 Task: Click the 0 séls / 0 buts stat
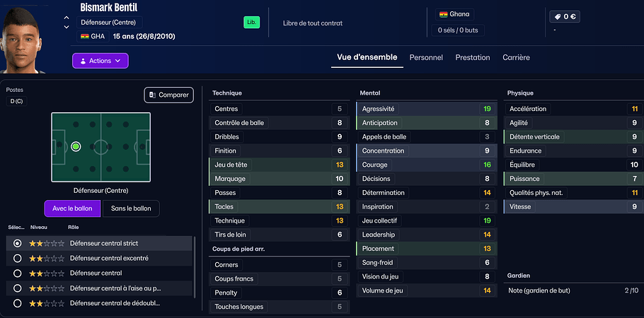point(458,30)
